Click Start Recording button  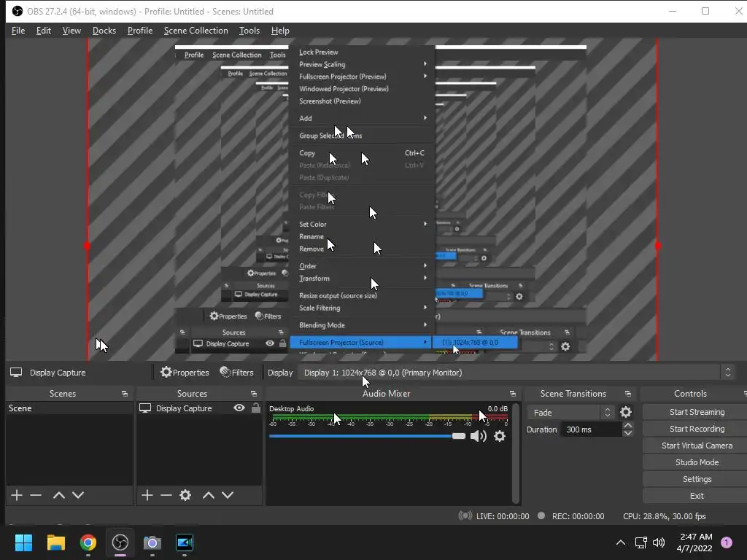pyautogui.click(x=697, y=429)
